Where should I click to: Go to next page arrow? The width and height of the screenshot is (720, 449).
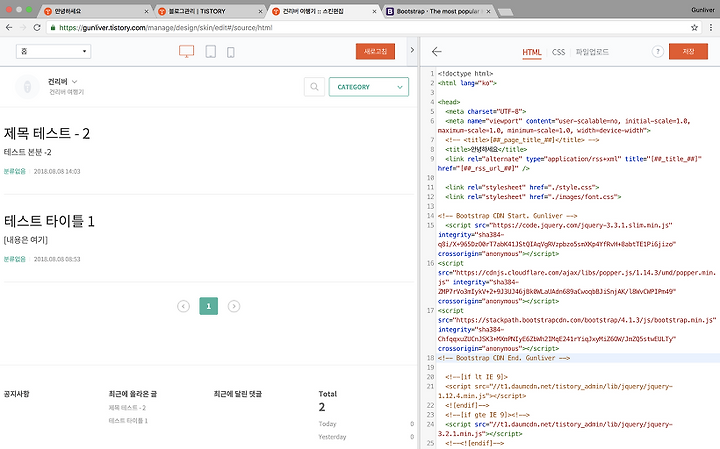tap(234, 306)
